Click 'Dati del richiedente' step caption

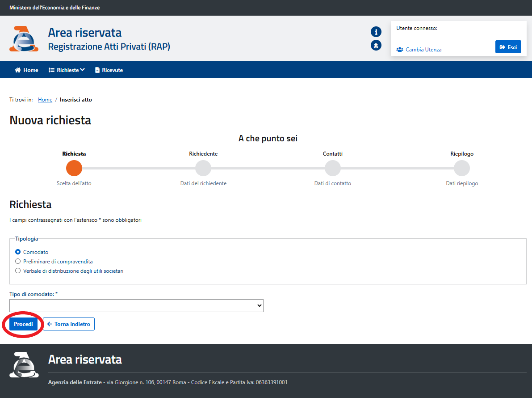click(203, 183)
